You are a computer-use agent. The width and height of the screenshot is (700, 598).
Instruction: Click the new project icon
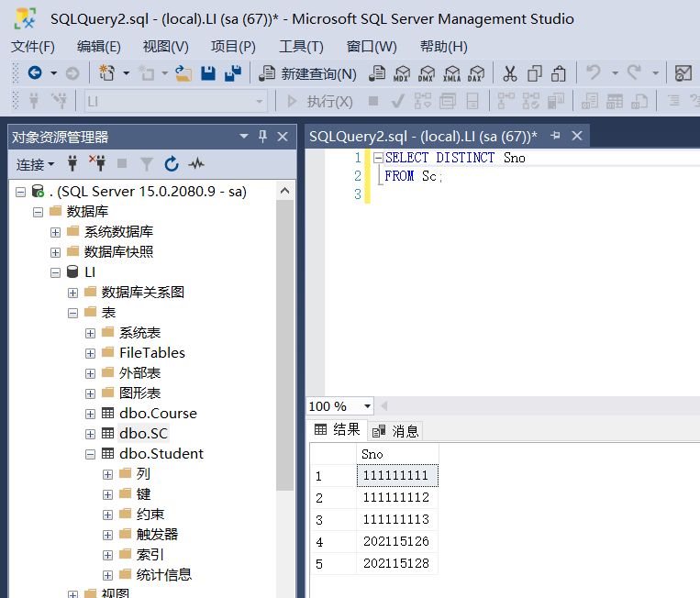point(107,72)
